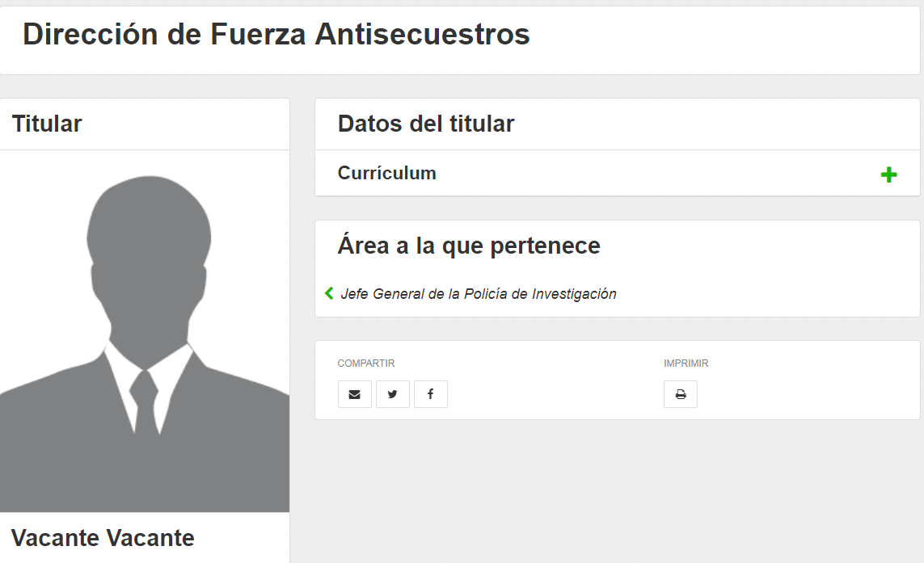
Task: Click the gray silhouette placeholder head
Action: (x=149, y=234)
